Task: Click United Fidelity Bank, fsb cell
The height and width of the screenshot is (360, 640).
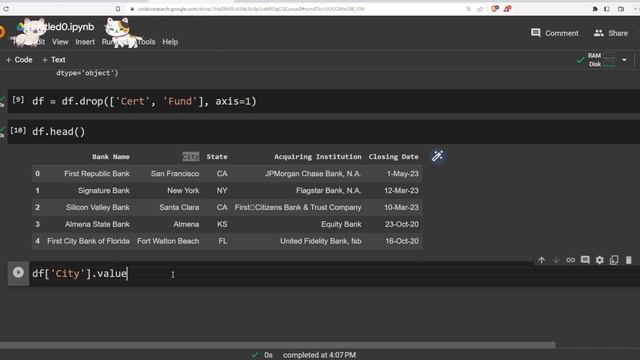Action: [x=321, y=241]
